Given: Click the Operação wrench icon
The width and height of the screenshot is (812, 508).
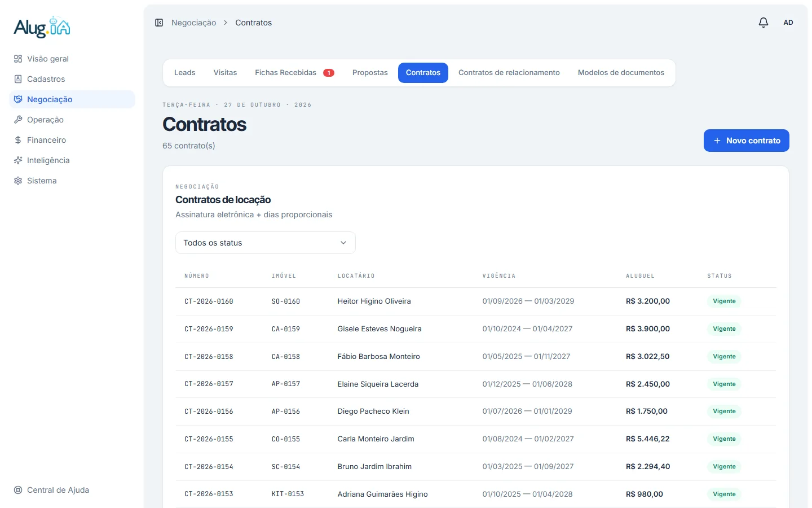Looking at the screenshot, I should point(18,120).
